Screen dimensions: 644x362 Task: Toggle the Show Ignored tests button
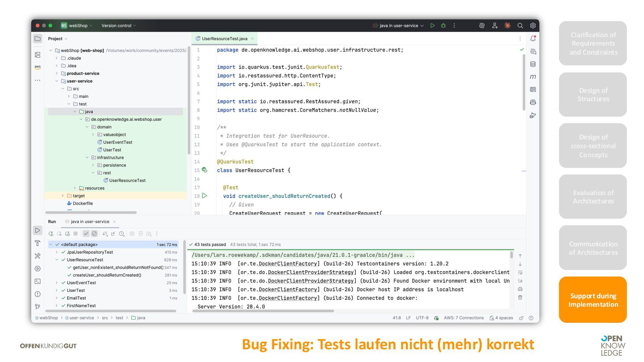[94, 234]
